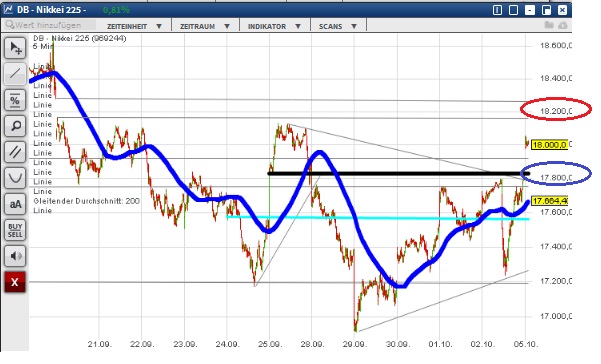Click the yellow 18.000,0 price tag
Screen dimensions: 601x364
point(550,145)
